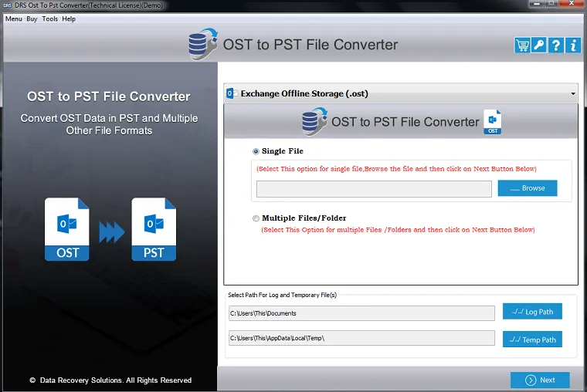Click the temp path field with AppData\Local\Temp
Image resolution: width=587 pixels, height=392 pixels.
(361, 338)
